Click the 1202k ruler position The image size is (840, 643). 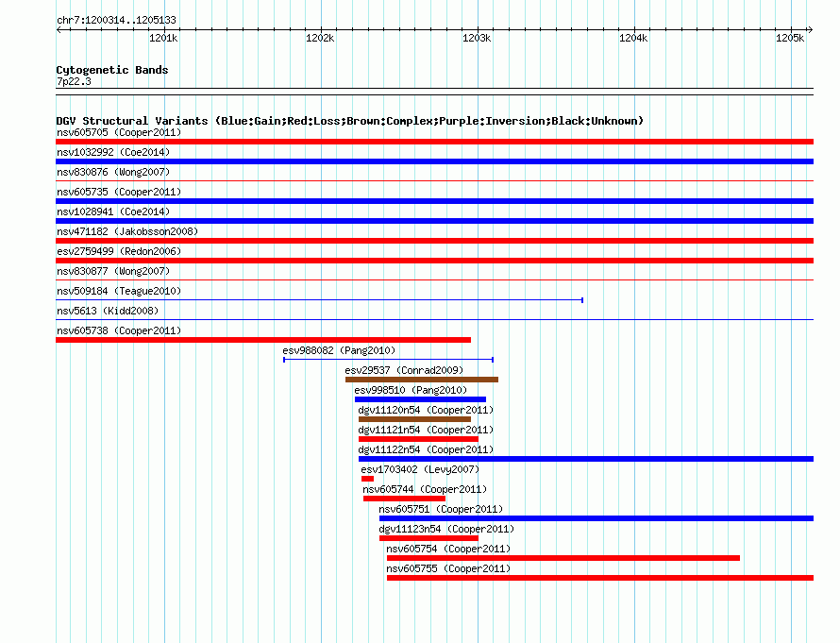[320, 38]
